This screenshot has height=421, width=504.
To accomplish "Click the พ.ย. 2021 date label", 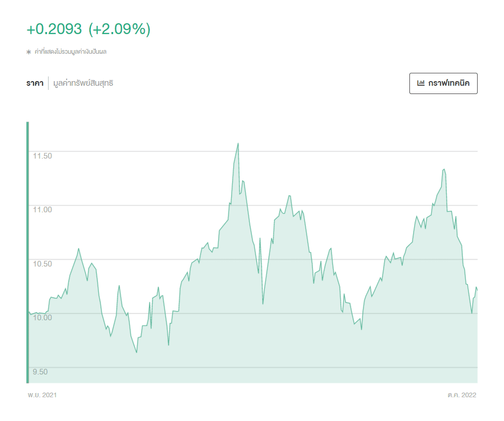I will [42, 395].
